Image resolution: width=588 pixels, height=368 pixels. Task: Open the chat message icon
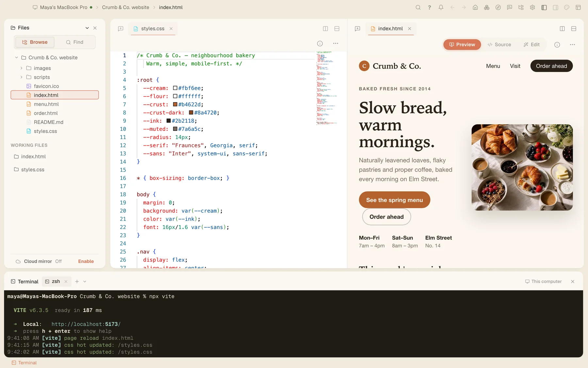click(x=509, y=7)
